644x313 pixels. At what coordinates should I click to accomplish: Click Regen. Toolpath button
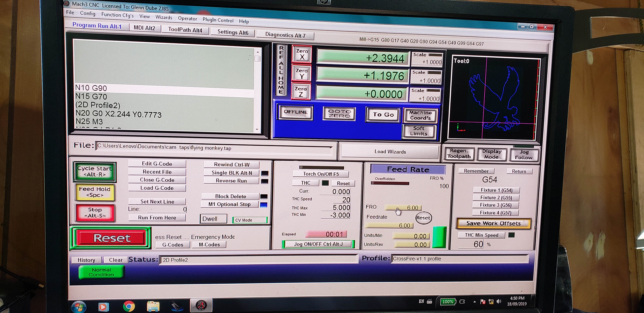click(x=459, y=153)
